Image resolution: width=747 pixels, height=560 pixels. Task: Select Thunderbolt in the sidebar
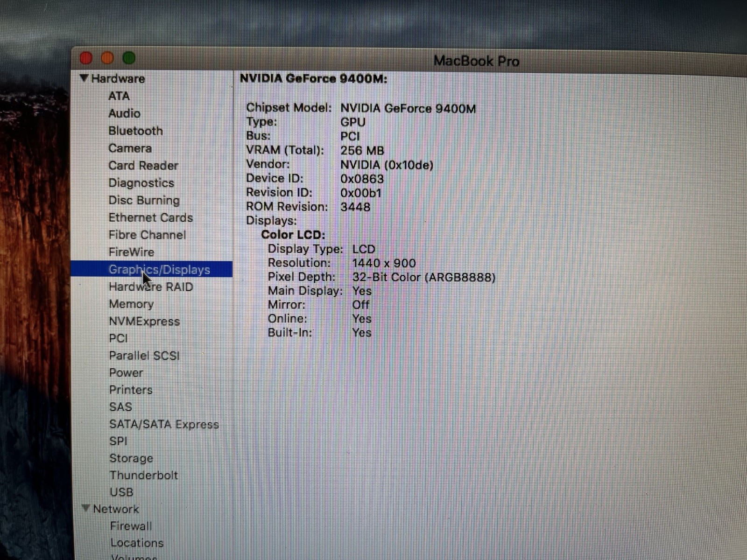click(144, 475)
